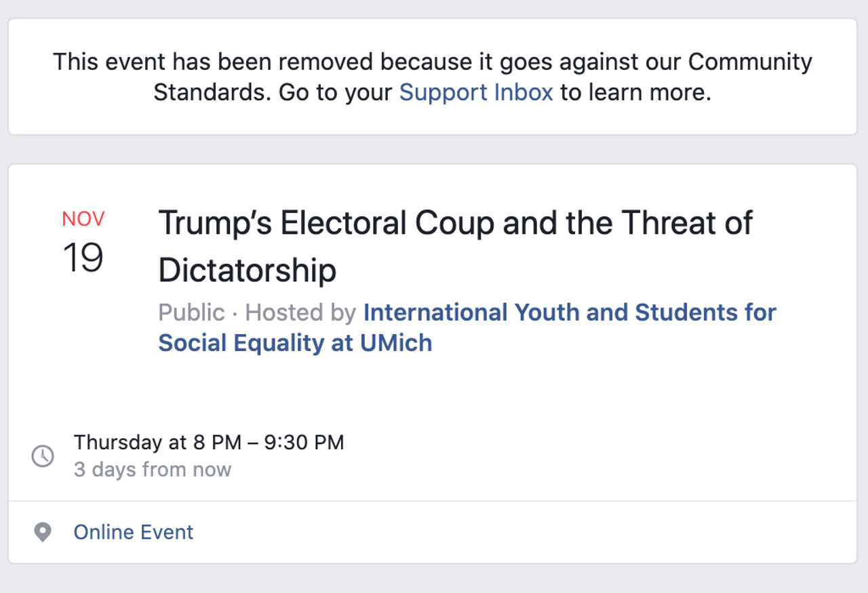Select the Thursday 8 PM – 9:30 PM text
Screen dimensions: 868x593
click(209, 443)
